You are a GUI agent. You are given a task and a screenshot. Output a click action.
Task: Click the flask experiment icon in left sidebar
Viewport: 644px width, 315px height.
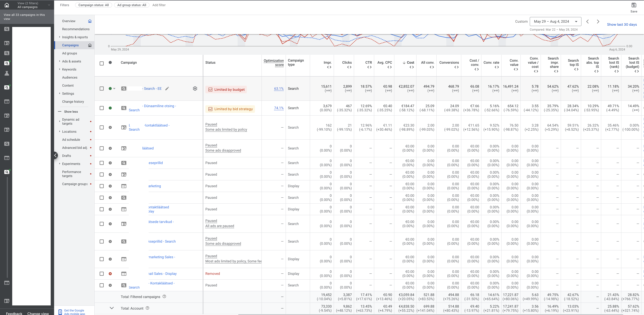[x=7, y=73]
